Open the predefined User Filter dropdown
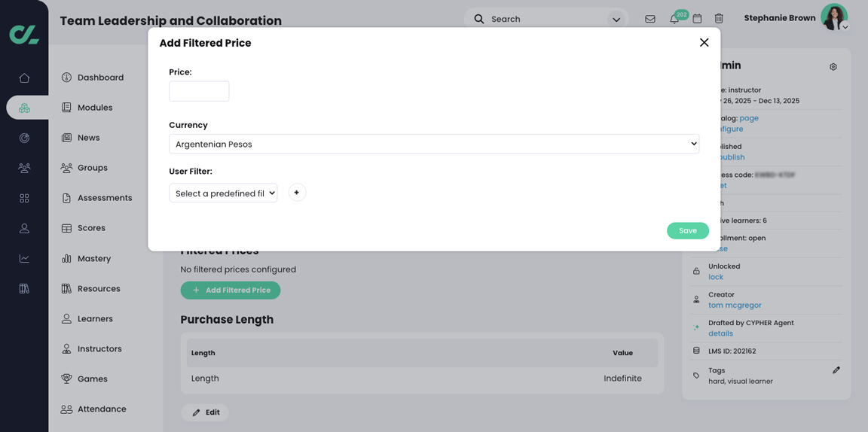Viewport: 868px width, 432px height. [223, 193]
